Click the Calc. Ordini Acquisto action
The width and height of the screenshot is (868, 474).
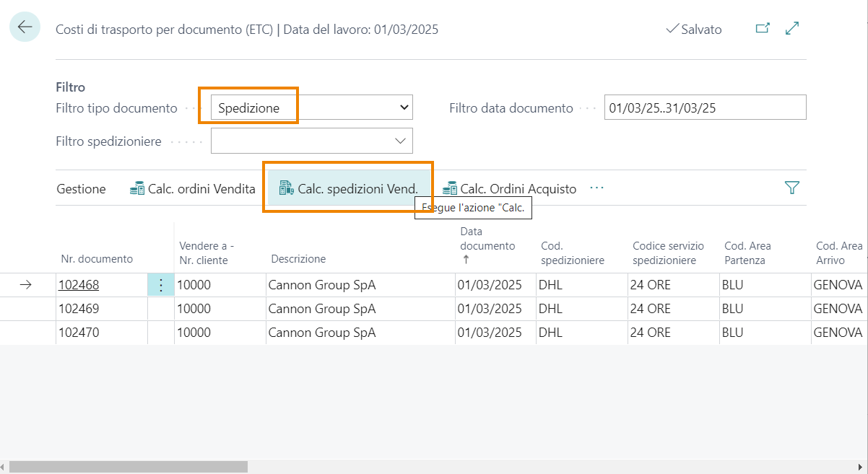coord(510,189)
